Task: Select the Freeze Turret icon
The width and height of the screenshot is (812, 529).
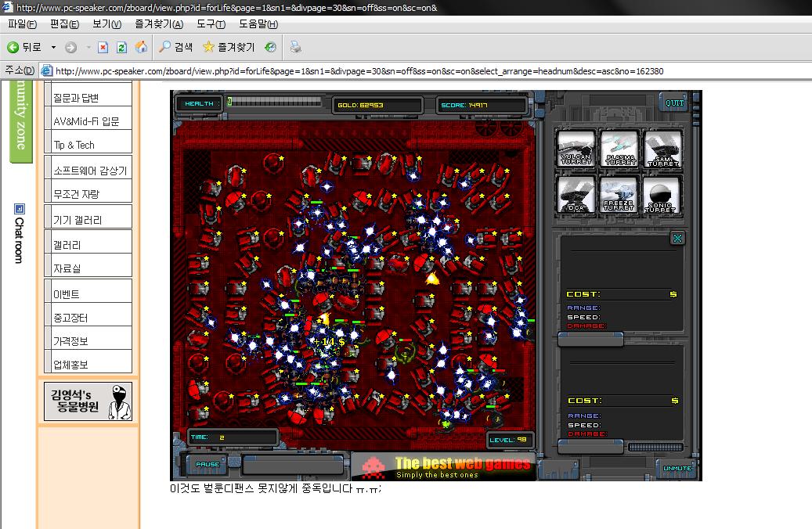Action: point(619,195)
